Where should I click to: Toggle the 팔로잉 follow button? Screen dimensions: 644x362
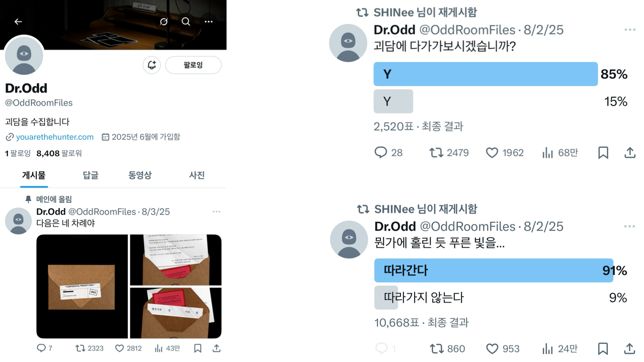tap(193, 65)
